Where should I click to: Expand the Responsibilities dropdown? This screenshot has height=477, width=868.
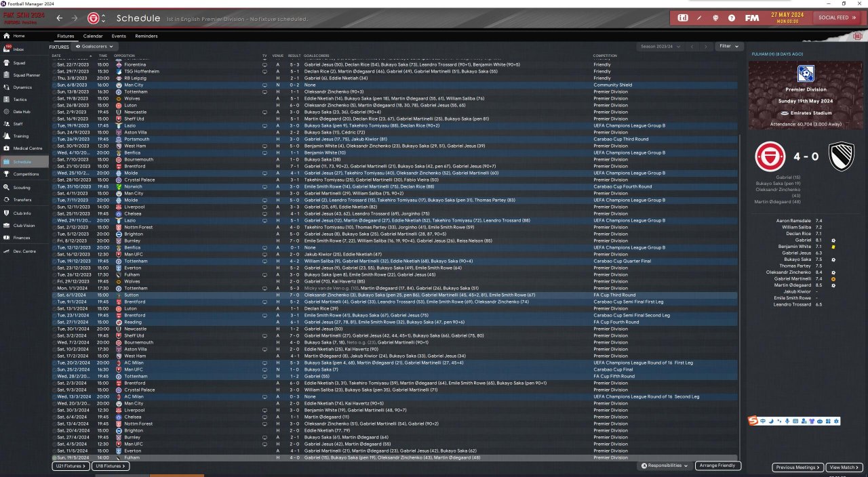pyautogui.click(x=665, y=466)
